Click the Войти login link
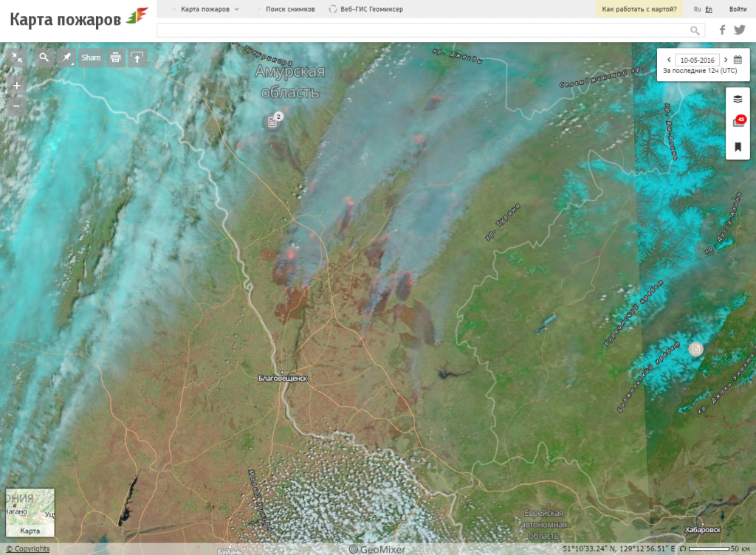The width and height of the screenshot is (756, 555). (738, 9)
